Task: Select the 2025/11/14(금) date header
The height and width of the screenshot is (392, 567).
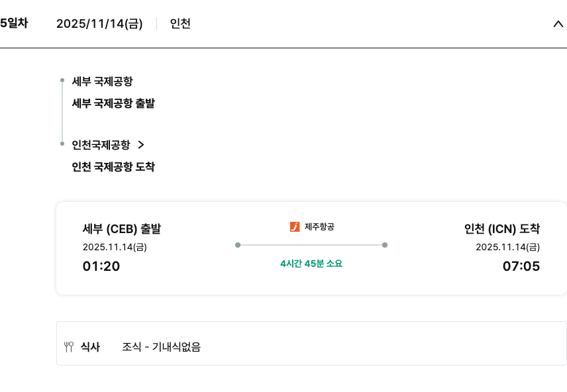Action: (x=99, y=24)
